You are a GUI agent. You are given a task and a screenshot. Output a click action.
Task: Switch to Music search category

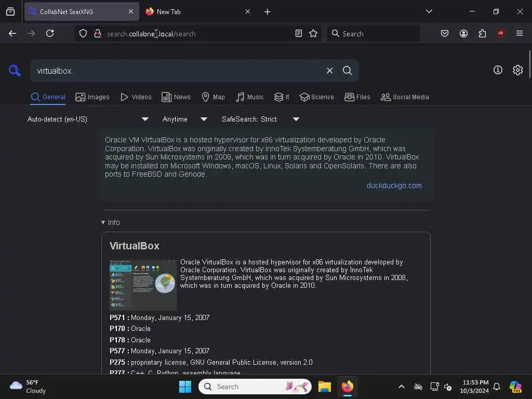pyautogui.click(x=250, y=97)
